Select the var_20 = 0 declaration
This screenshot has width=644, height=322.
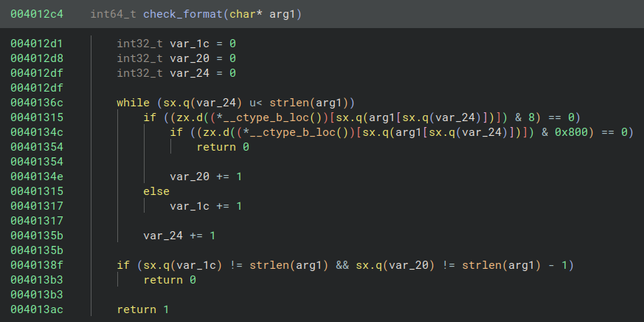[202, 58]
